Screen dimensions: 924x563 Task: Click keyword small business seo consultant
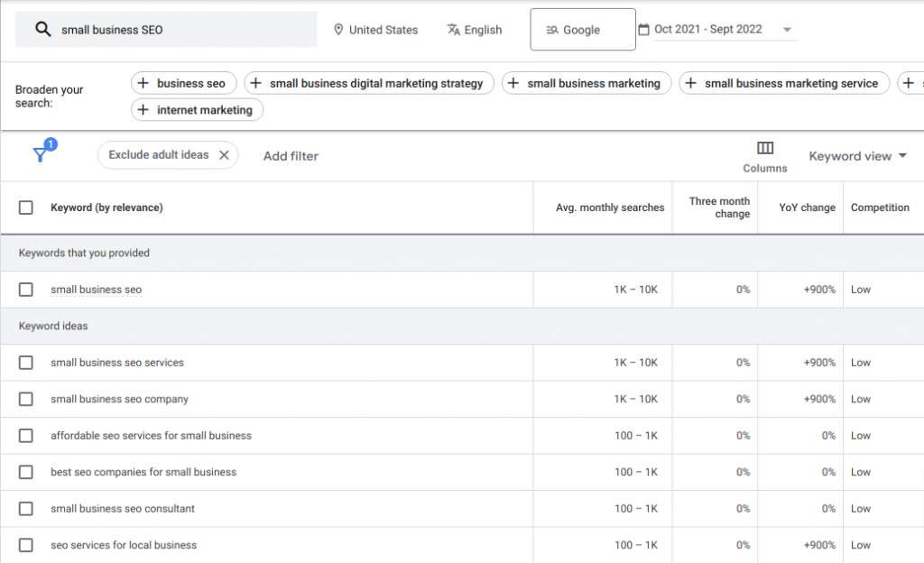[123, 508]
